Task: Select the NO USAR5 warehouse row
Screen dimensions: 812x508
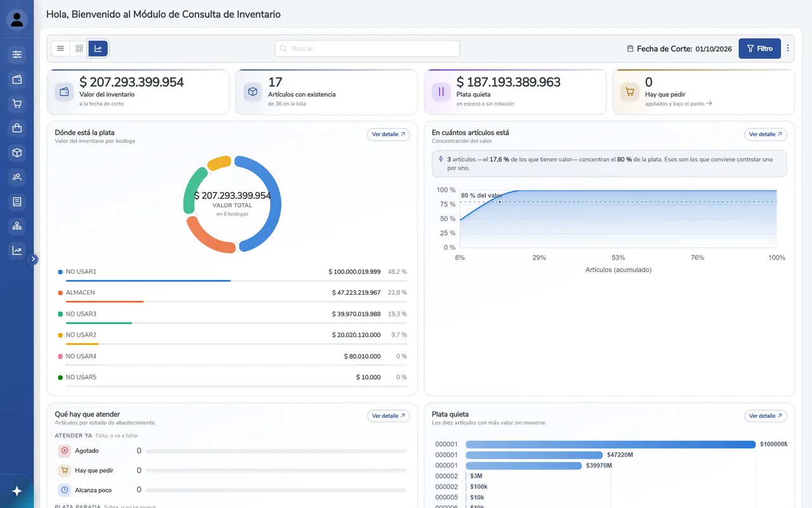Action: point(232,380)
